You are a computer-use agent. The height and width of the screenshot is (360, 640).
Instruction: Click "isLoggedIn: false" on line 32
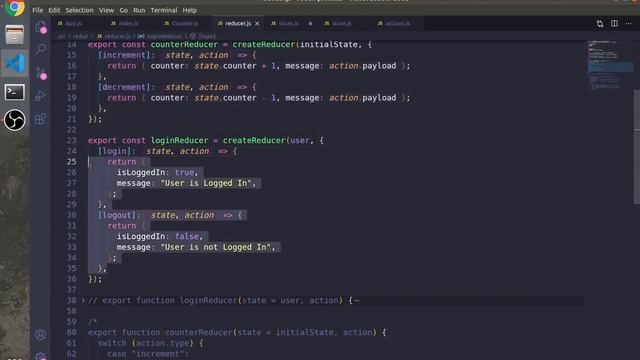point(158,236)
